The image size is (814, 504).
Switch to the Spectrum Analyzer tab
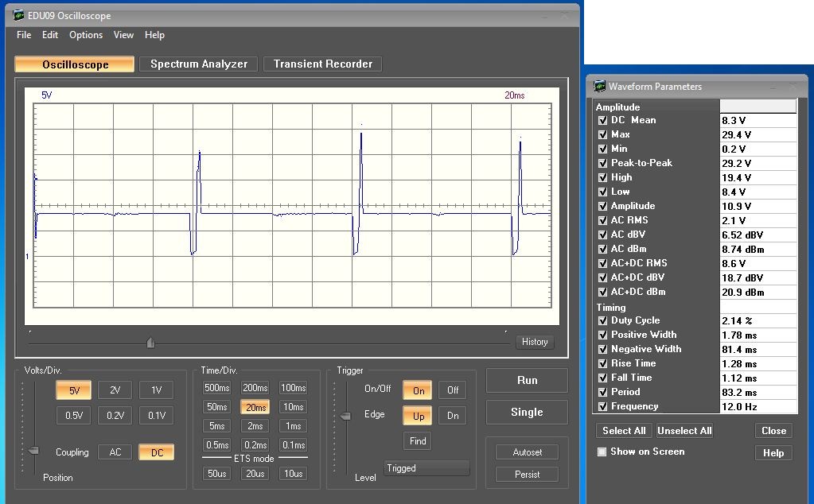pos(199,64)
